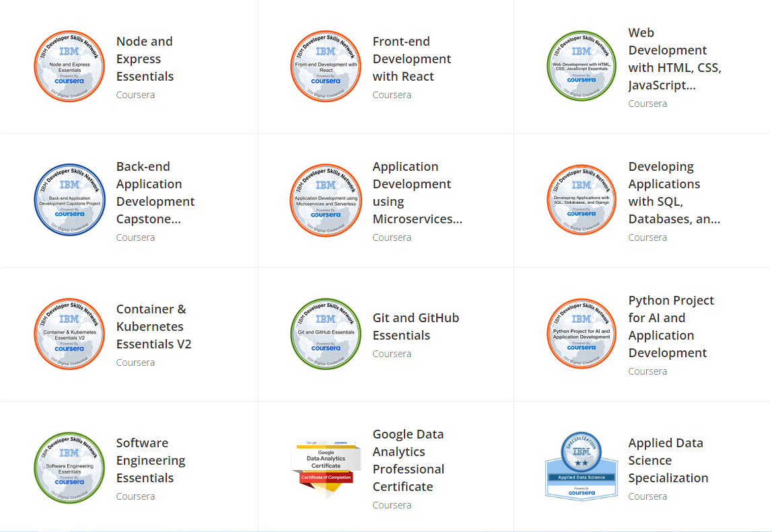Open the Front-end Development with React badge

(x=326, y=65)
